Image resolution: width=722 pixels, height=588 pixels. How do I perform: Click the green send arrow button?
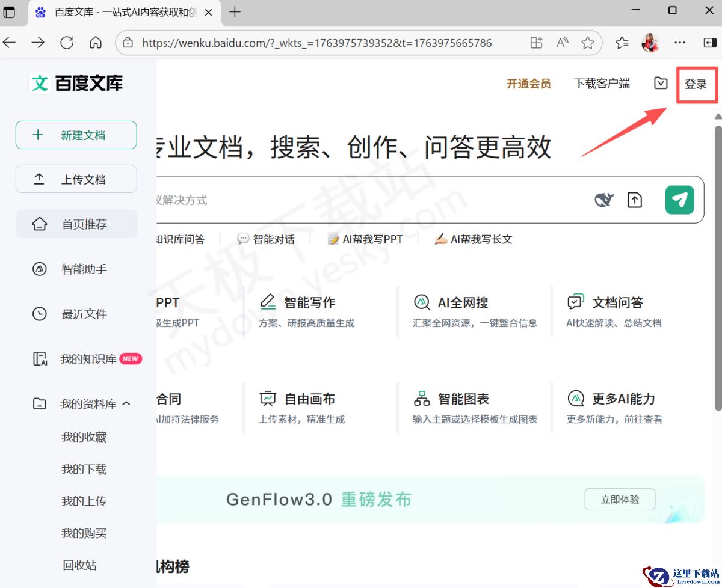tap(679, 200)
